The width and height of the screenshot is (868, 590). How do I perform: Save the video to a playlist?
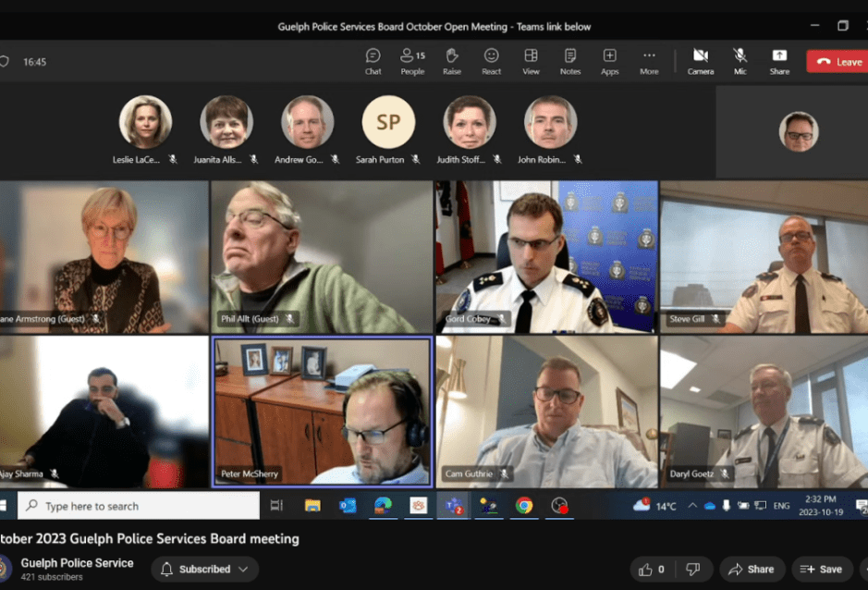(822, 569)
